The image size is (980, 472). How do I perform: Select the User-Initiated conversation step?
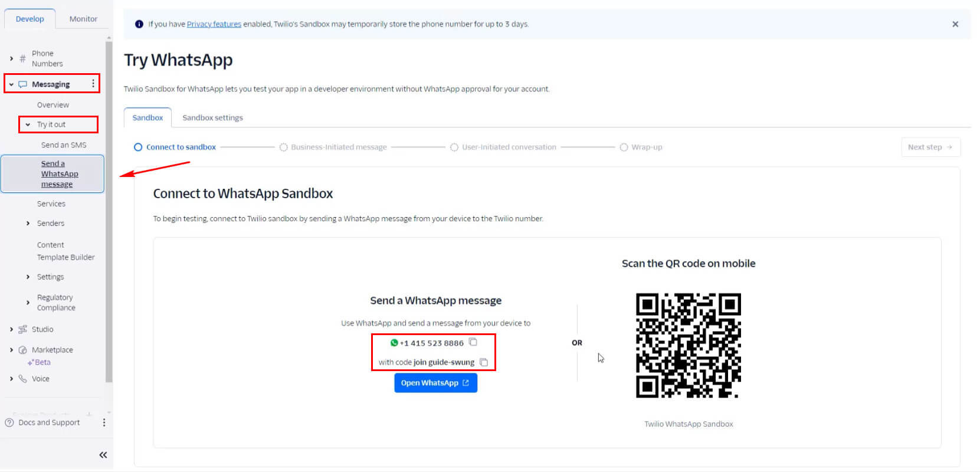click(x=503, y=147)
